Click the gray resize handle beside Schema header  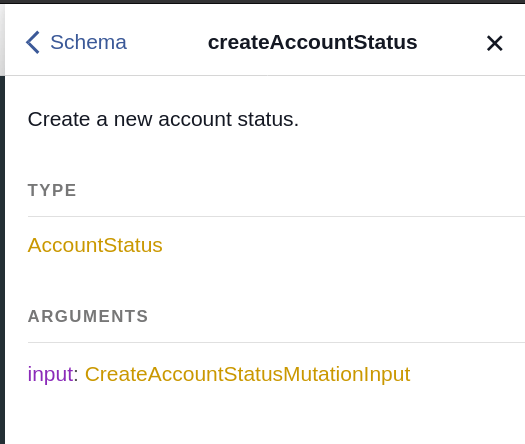pos(2,40)
